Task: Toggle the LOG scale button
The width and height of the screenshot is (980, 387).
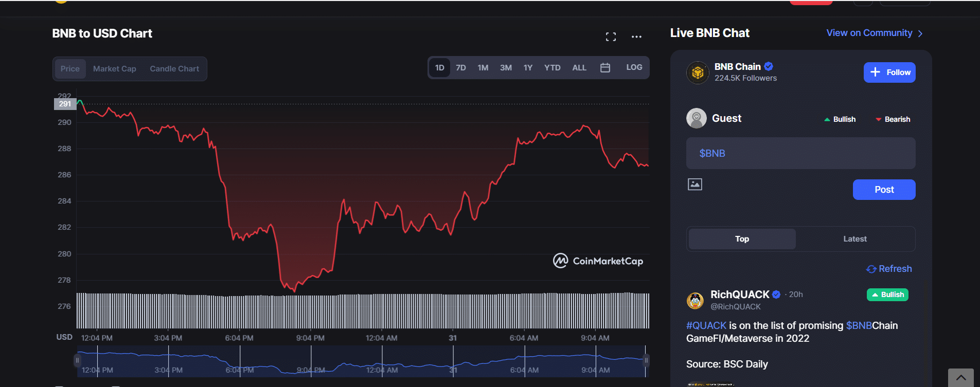Action: 634,67
